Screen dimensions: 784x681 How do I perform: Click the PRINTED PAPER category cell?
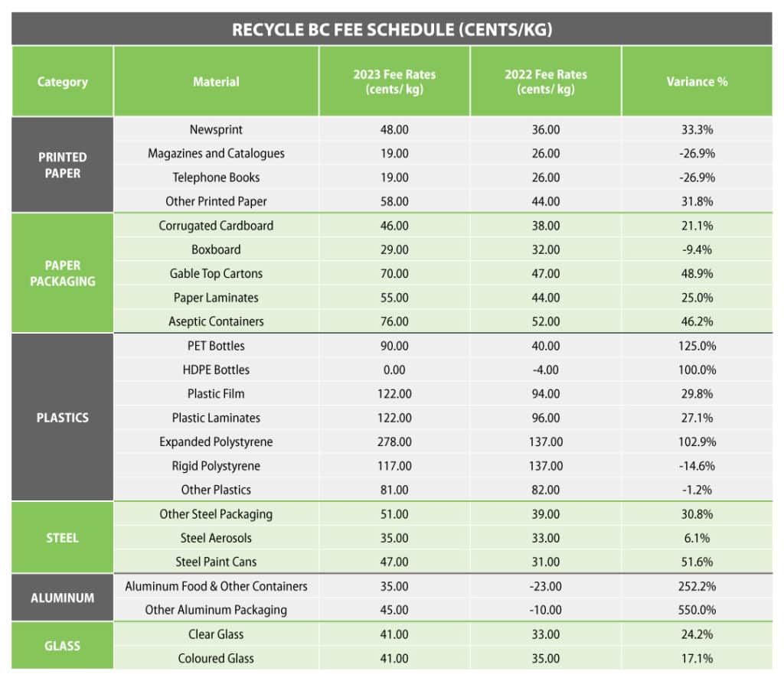(63, 165)
